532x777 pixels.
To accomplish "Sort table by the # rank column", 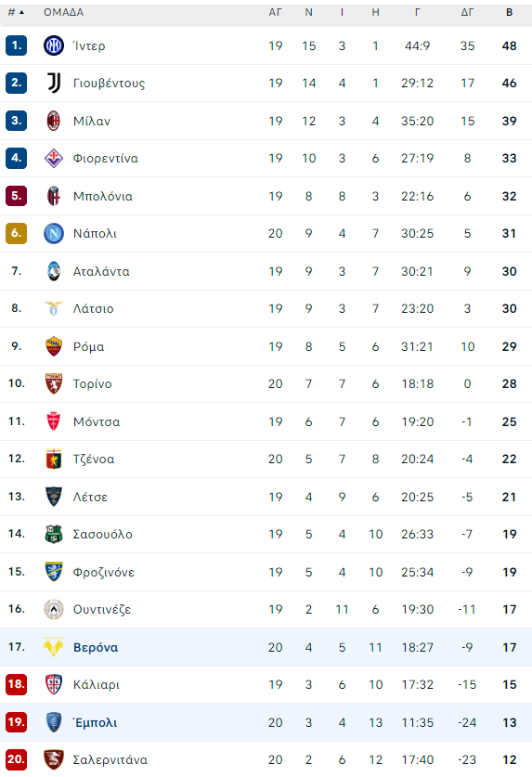I will 16,12.
